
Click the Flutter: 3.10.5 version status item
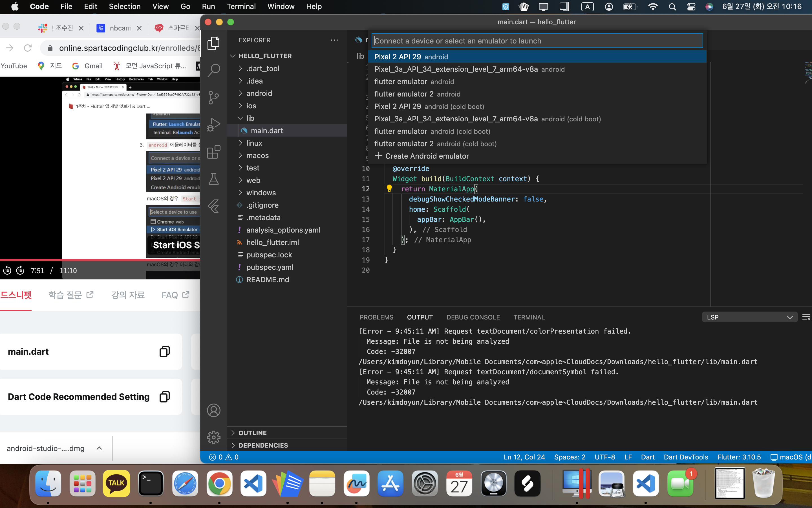click(739, 457)
